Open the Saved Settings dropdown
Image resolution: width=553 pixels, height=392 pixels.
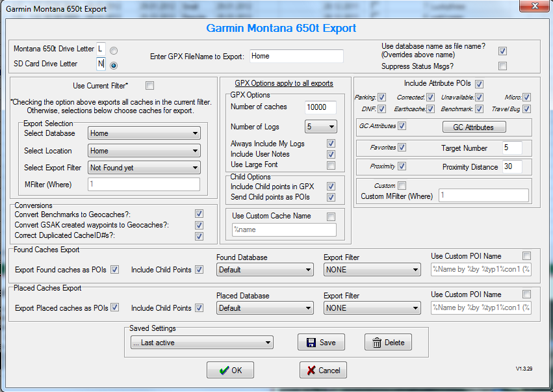(x=201, y=343)
